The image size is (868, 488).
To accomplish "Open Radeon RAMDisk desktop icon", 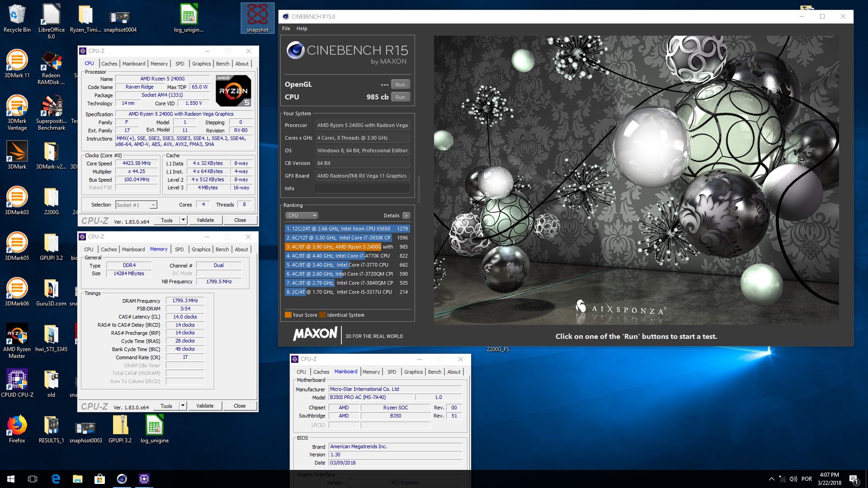I will coord(51,67).
